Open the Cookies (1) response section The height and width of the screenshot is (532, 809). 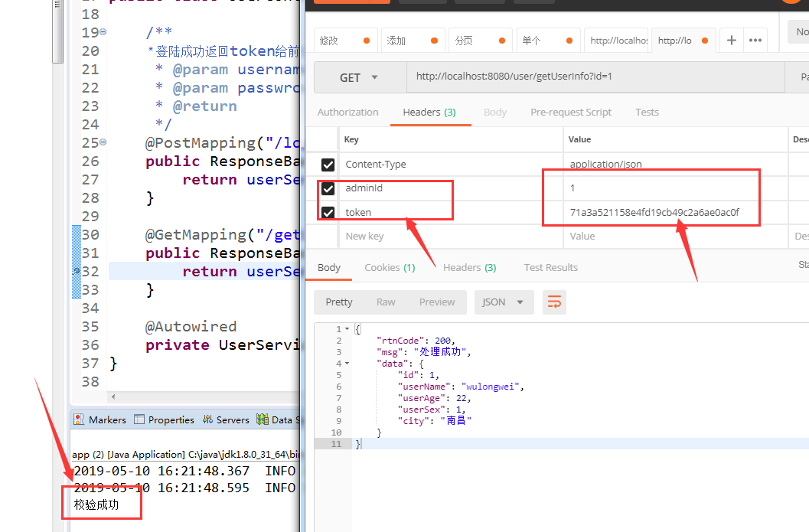389,267
